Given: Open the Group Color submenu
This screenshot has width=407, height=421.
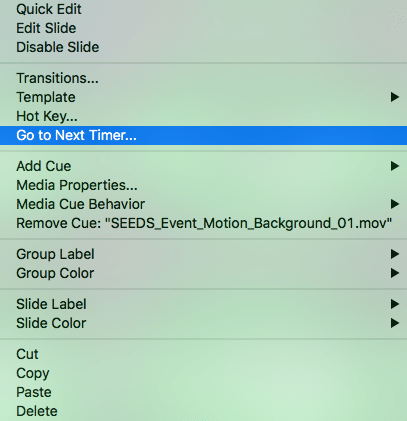Looking at the screenshot, I should click(x=203, y=273).
